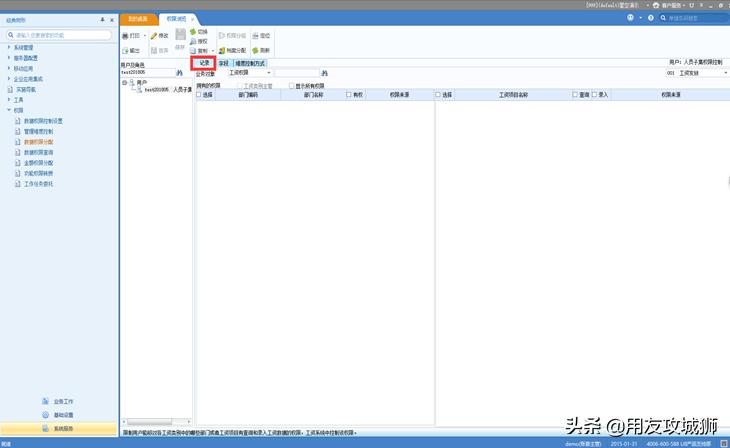Open the Print button dropdown arrow

[x=145, y=36]
